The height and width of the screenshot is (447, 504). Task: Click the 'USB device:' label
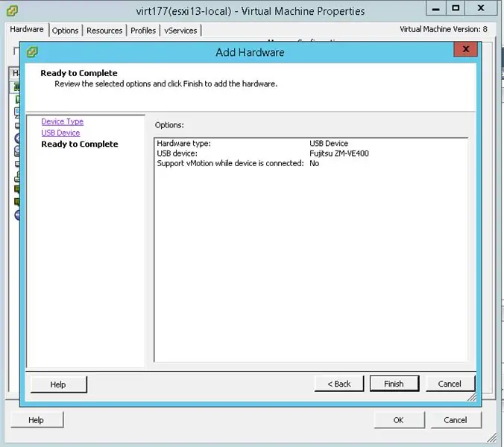pos(177,153)
